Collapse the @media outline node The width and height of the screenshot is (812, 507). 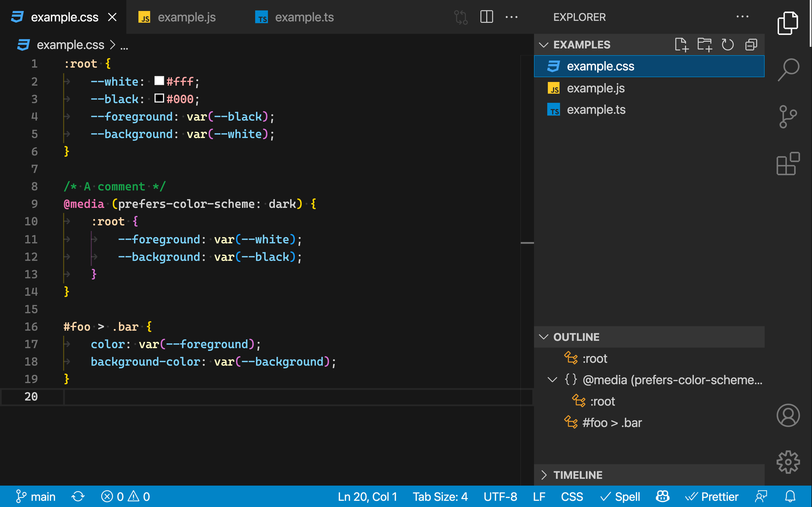point(552,380)
